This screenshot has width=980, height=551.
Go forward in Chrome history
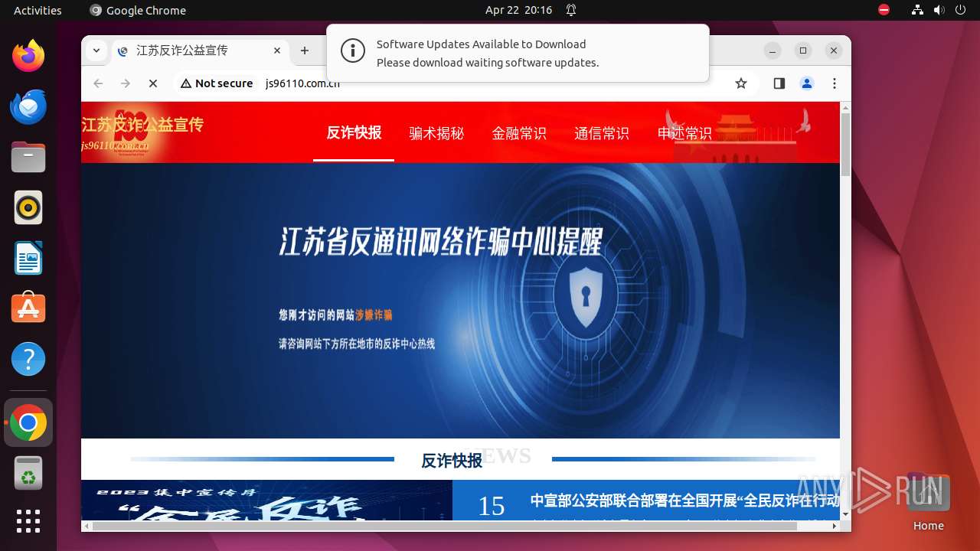[x=126, y=83]
